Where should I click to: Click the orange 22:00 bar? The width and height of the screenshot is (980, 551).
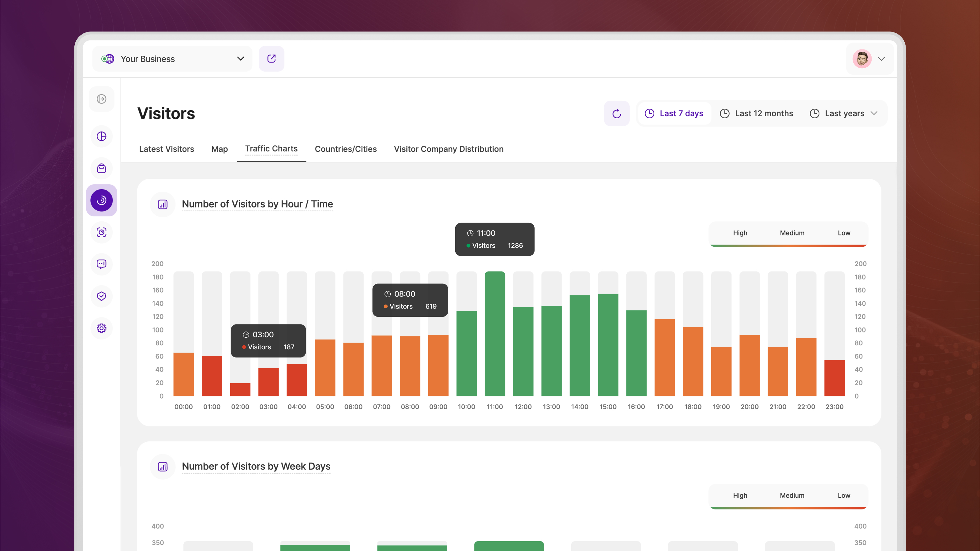click(x=806, y=367)
